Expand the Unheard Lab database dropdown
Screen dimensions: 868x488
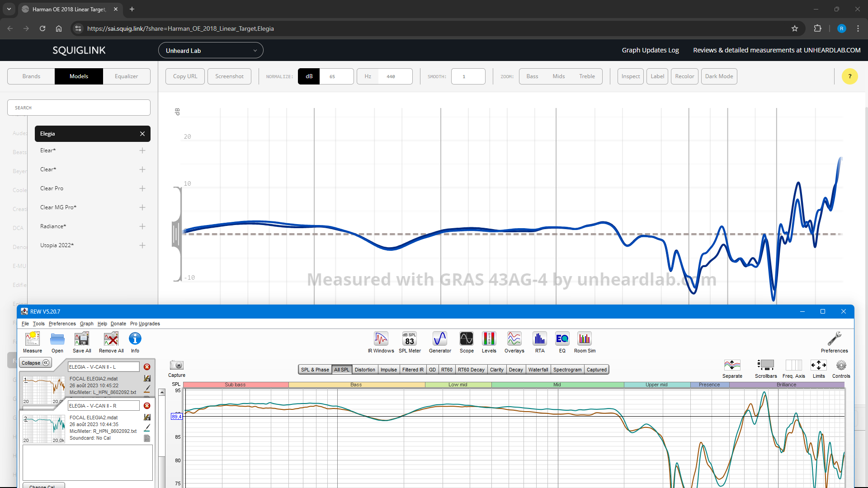pos(211,51)
